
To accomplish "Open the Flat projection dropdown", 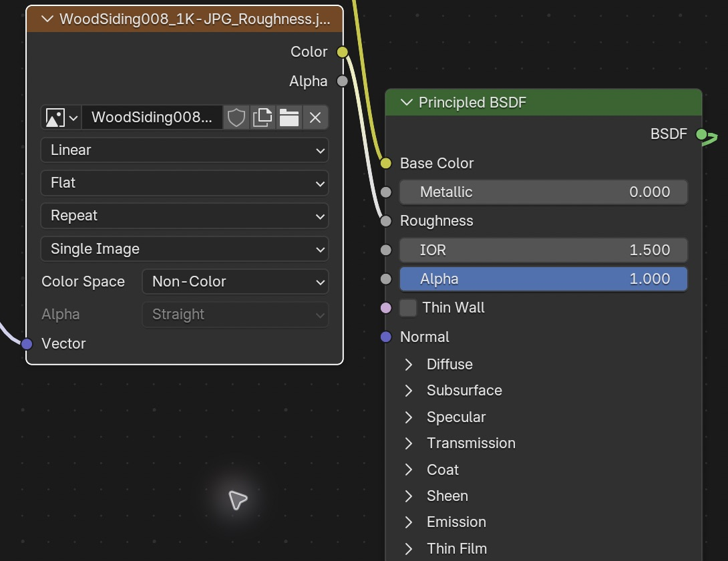I will click(185, 183).
